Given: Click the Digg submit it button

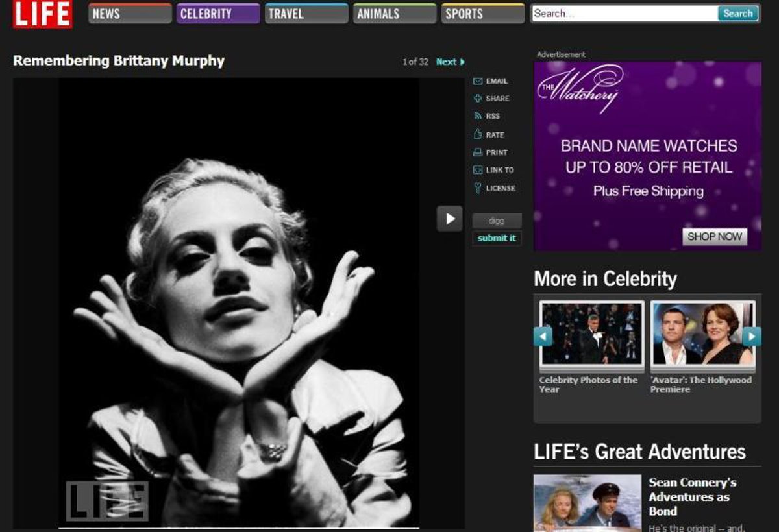Looking at the screenshot, I should point(497,238).
